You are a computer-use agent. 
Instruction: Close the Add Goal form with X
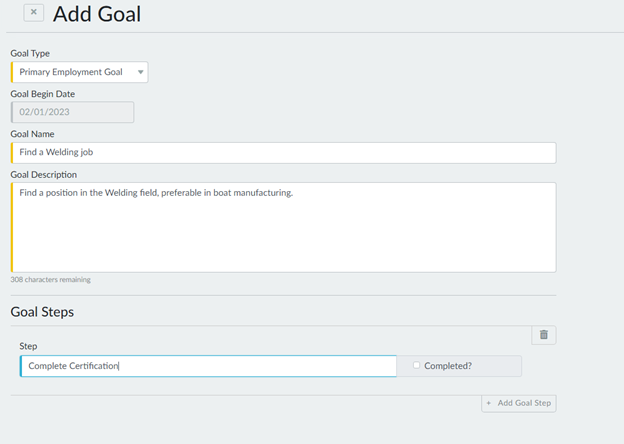pos(34,13)
